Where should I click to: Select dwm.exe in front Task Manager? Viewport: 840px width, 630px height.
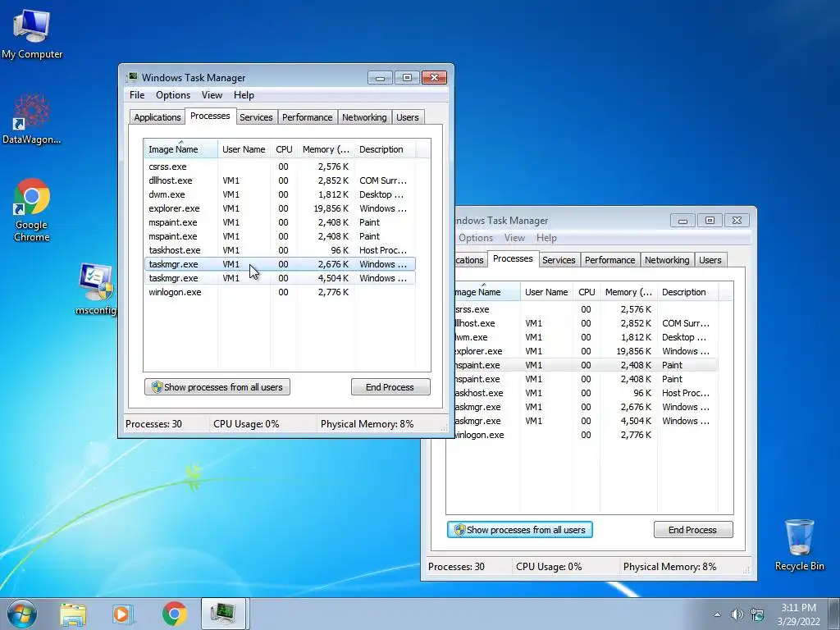point(280,194)
